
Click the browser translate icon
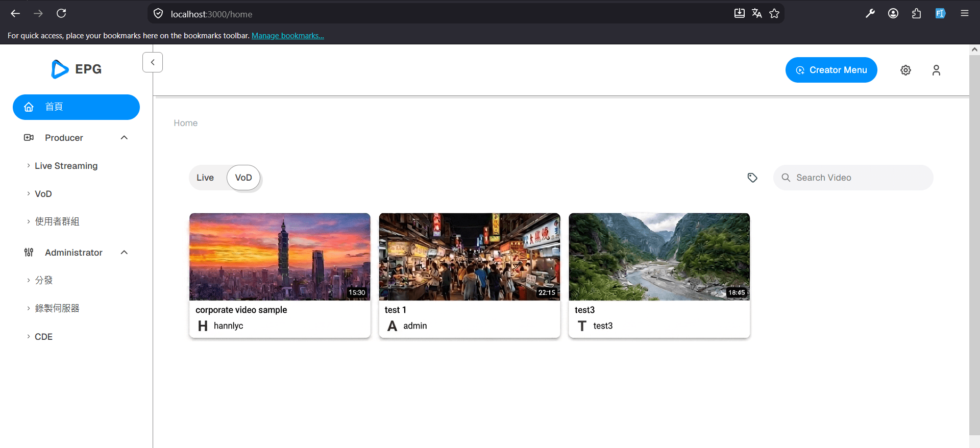pyautogui.click(x=757, y=14)
